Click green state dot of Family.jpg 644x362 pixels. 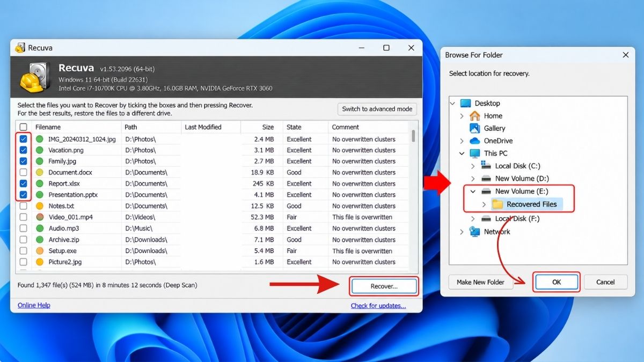(40, 161)
